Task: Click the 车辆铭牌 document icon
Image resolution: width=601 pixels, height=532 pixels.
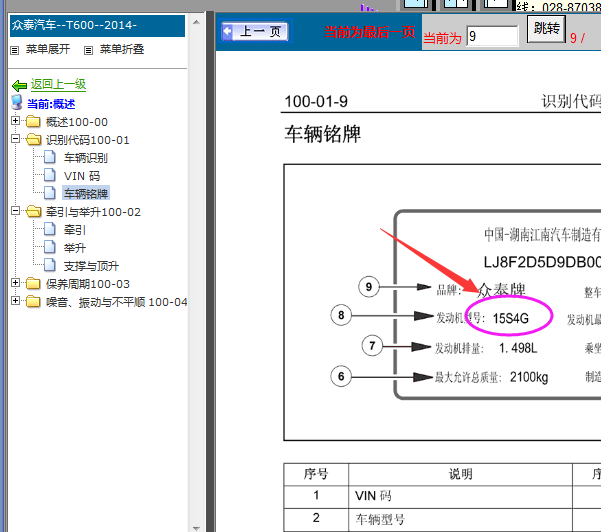Action: click(x=49, y=193)
